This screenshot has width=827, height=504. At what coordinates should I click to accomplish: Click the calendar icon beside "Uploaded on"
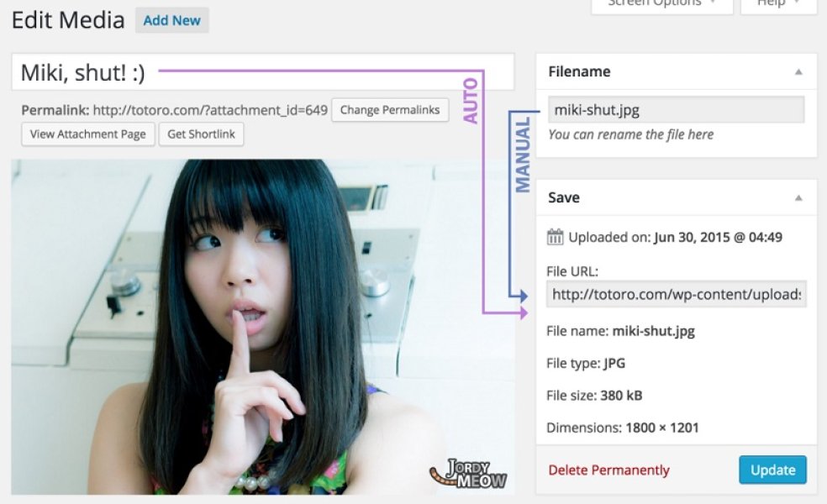tap(553, 238)
